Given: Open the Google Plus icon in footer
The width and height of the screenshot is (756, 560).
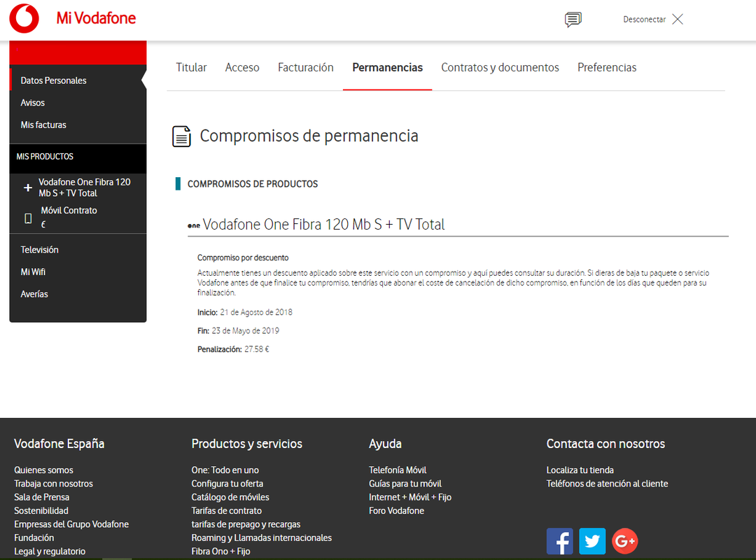Looking at the screenshot, I should coord(625,541).
